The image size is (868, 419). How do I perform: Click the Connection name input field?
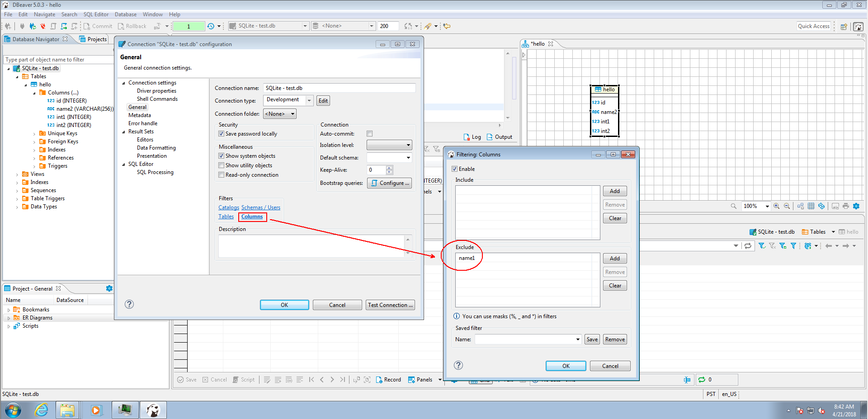tap(339, 88)
